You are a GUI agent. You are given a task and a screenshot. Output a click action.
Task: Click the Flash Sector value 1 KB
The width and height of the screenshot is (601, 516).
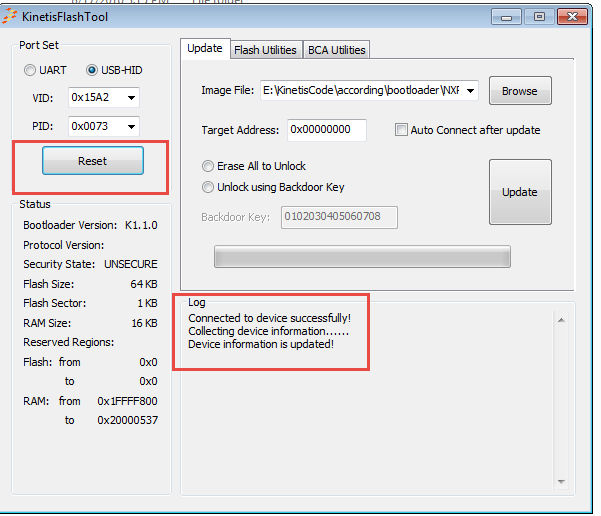click(x=147, y=303)
